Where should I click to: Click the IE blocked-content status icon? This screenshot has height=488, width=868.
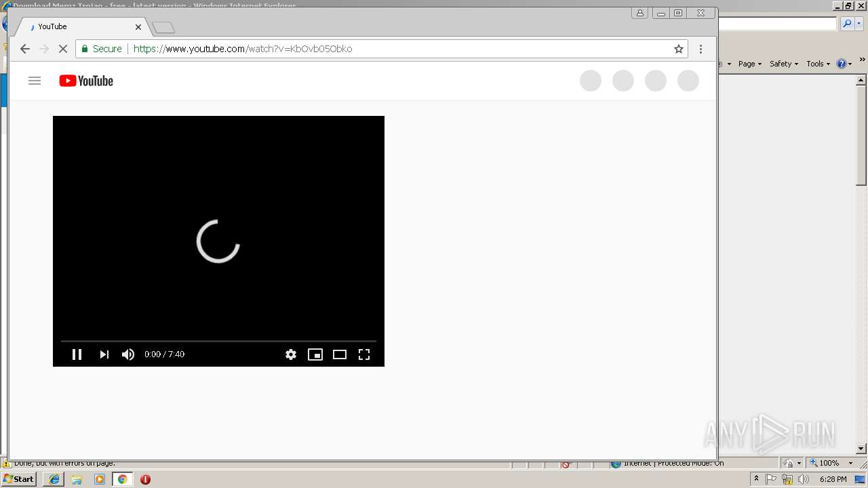click(x=566, y=464)
